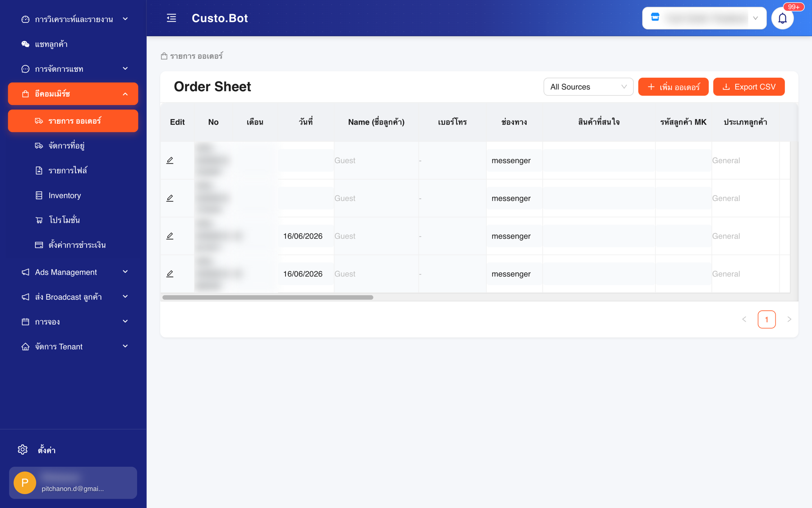Click the 99+ notification badge

pyautogui.click(x=794, y=7)
